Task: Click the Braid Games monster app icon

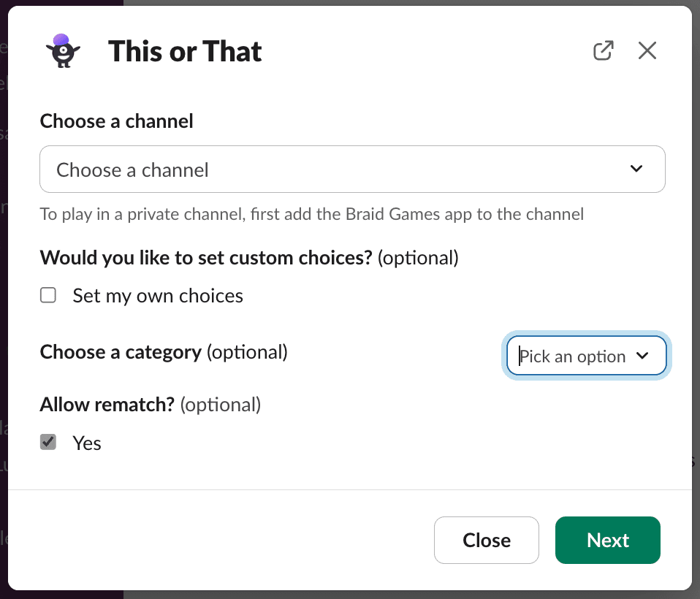Action: coord(63,51)
